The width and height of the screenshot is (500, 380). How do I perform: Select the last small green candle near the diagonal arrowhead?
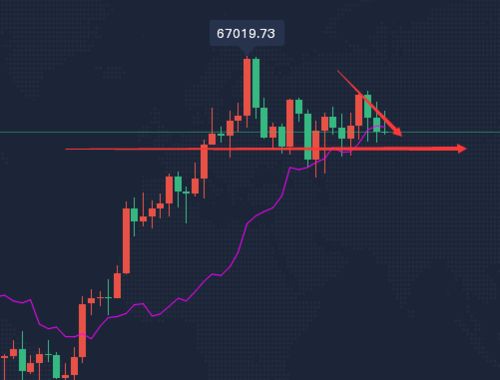[x=376, y=125]
